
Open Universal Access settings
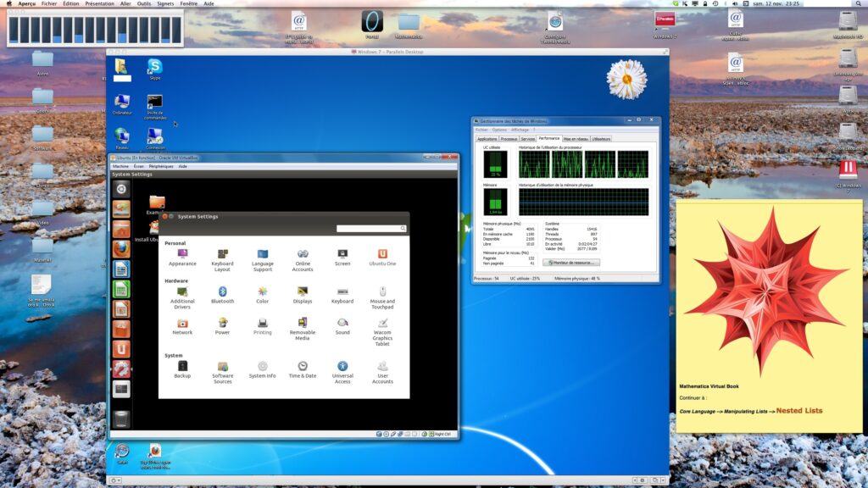click(342, 366)
